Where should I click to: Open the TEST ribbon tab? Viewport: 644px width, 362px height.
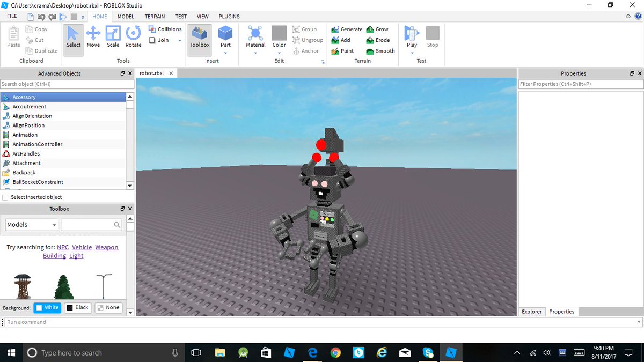coord(181,17)
